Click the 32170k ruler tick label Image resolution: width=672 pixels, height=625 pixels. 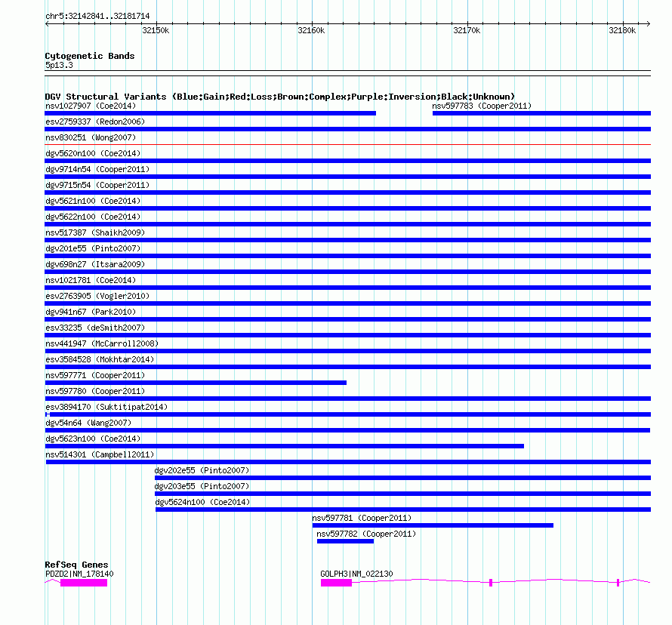pyautogui.click(x=467, y=30)
